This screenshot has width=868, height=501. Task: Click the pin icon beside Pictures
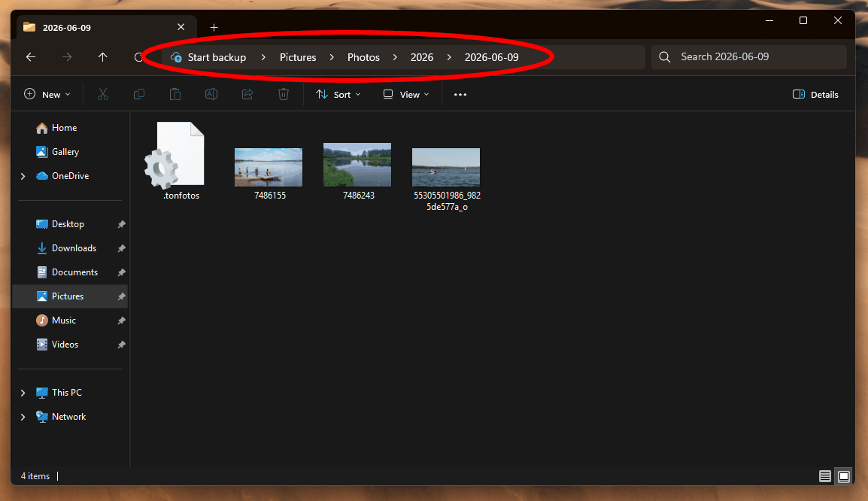(x=121, y=296)
